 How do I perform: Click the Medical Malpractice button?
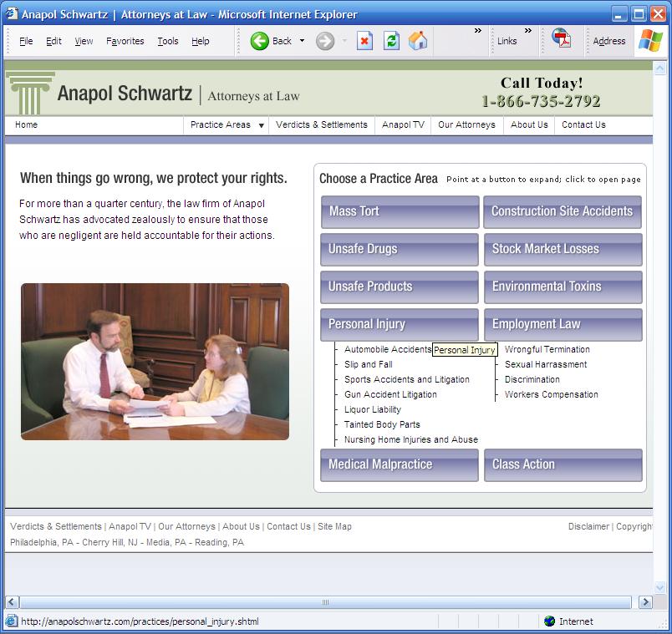400,465
